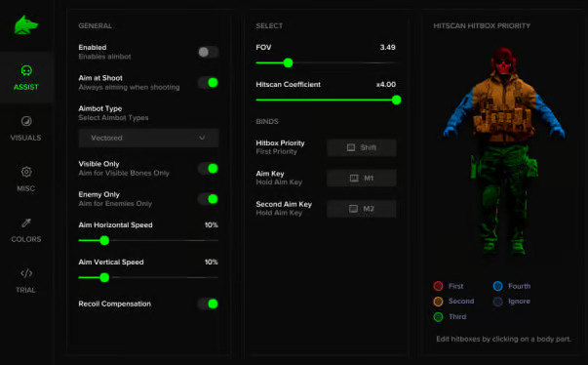The width and height of the screenshot is (588, 365).
Task: Open the MISC gear section
Action: 26,180
